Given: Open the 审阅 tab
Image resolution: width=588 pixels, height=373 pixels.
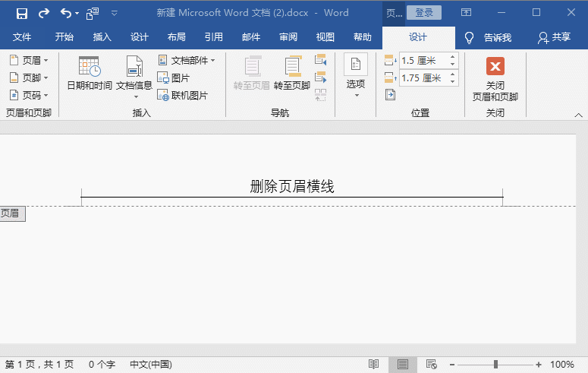Looking at the screenshot, I should coord(288,37).
